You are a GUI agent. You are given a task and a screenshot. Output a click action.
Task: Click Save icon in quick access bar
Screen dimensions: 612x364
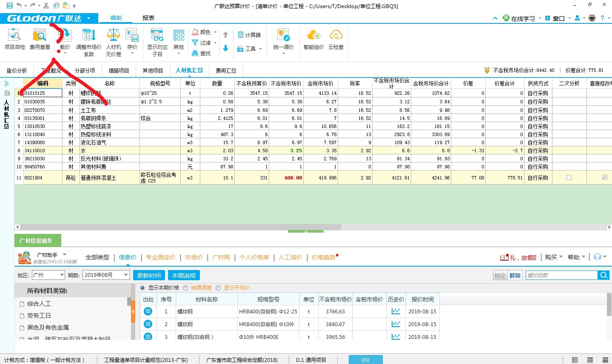(x=9, y=6)
